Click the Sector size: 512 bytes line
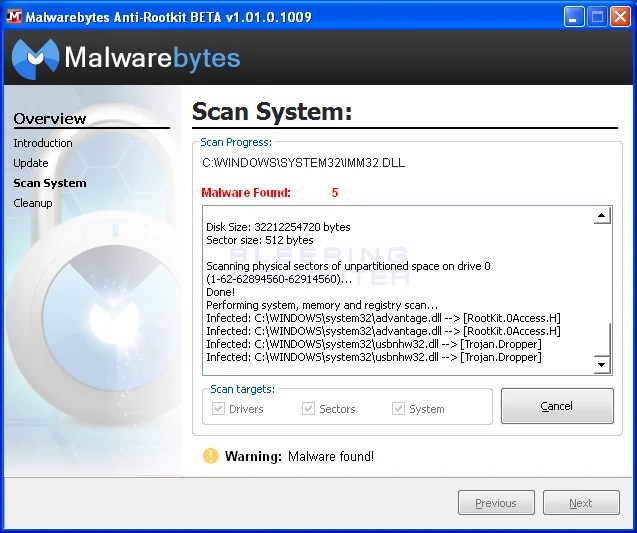Screen dimensions: 637x533 click(x=260, y=240)
